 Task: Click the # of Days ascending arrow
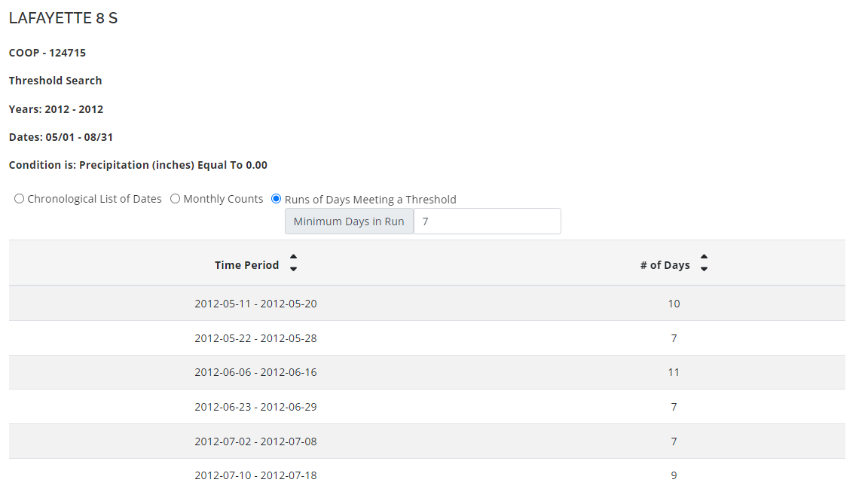click(704, 258)
